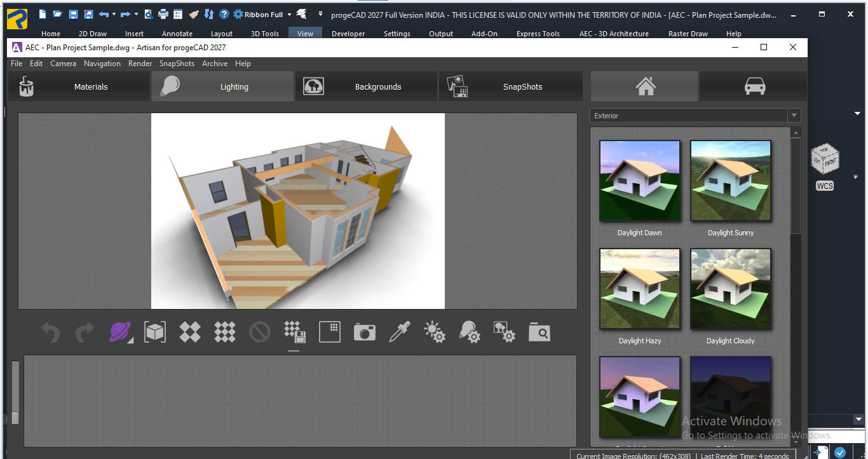868x459 pixels.
Task: Open the Annotate ribbon tab
Action: 177,34
